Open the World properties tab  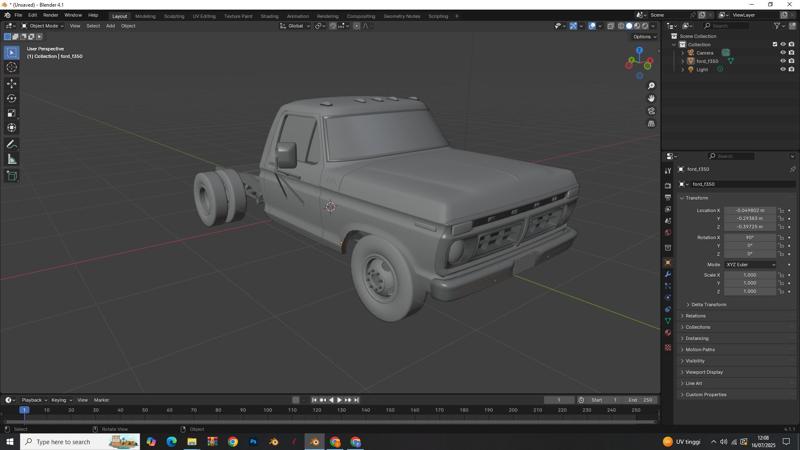tap(668, 233)
